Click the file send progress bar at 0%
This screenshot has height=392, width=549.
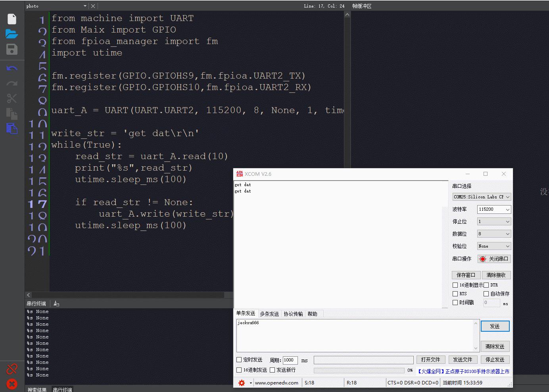[359, 370]
